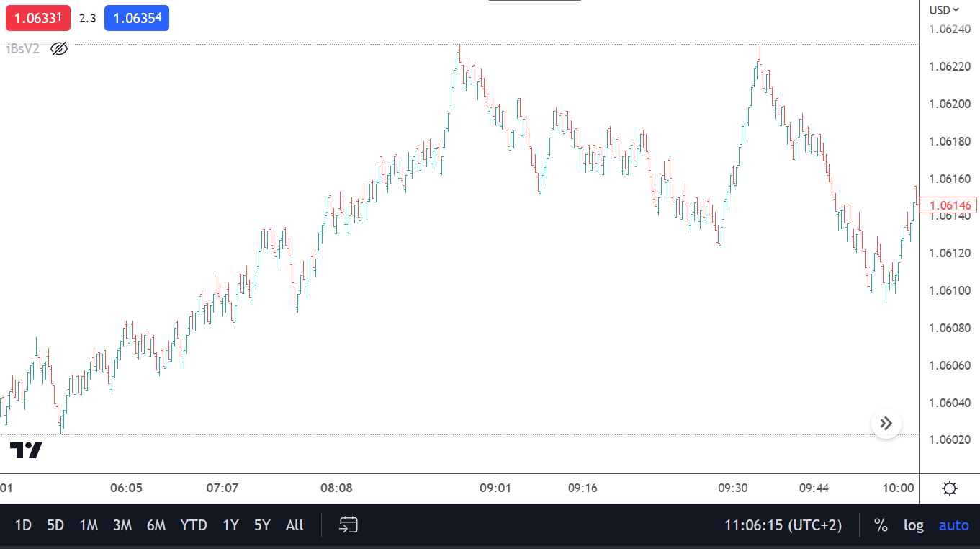980x549 pixels.
Task: Open the USD currency dropdown
Action: point(944,10)
